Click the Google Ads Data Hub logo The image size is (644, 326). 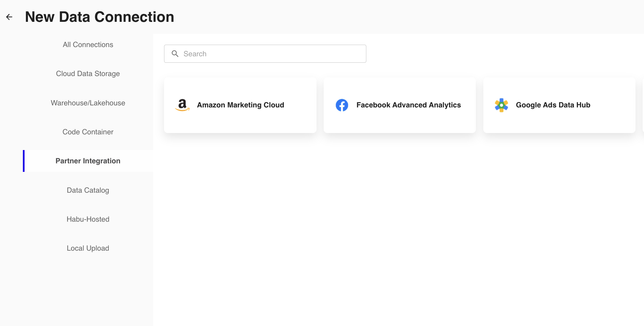coord(501,105)
